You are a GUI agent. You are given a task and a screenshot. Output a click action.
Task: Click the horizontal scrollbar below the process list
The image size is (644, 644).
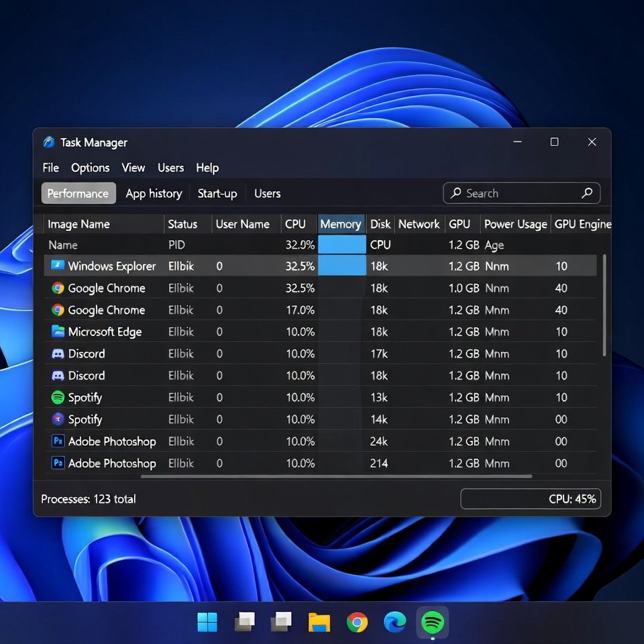pyautogui.click(x=335, y=476)
